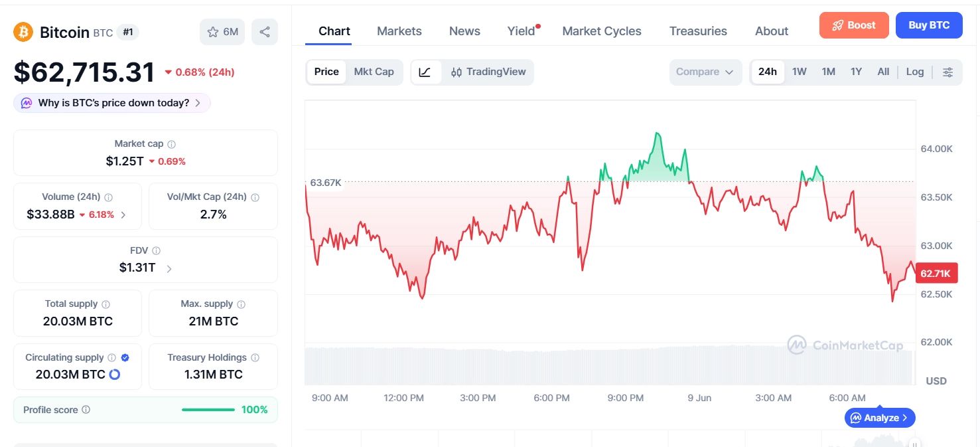980x447 pixels.
Task: Click the Total supply info icon
Action: (106, 304)
